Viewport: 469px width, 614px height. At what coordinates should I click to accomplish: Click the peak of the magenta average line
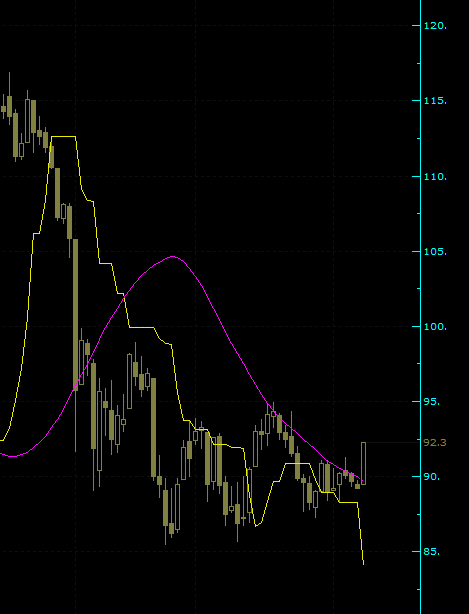(173, 256)
